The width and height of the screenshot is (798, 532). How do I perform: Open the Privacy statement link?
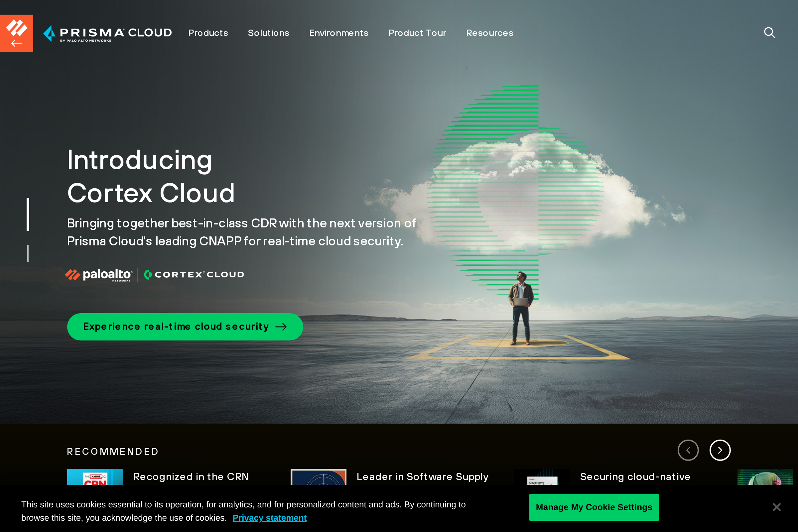pyautogui.click(x=269, y=518)
